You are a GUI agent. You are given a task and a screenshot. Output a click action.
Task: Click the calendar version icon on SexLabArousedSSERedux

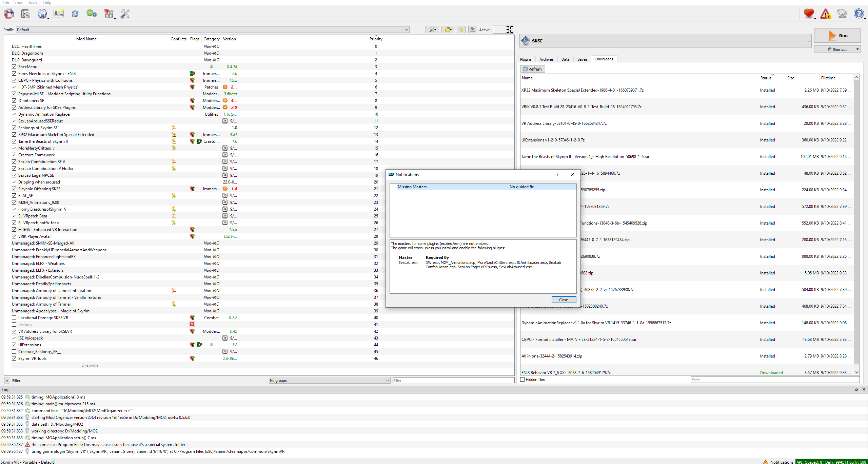click(x=225, y=121)
